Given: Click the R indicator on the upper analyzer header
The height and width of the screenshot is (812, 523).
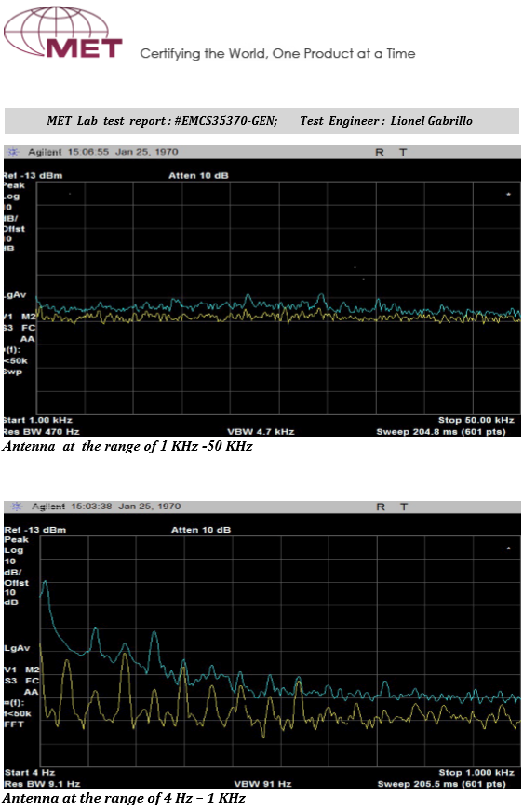Looking at the screenshot, I should pos(379,153).
